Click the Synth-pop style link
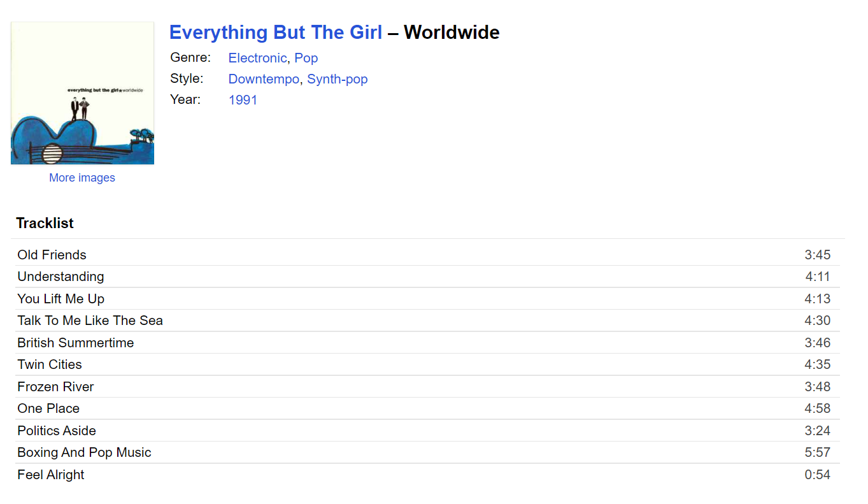 pos(338,79)
